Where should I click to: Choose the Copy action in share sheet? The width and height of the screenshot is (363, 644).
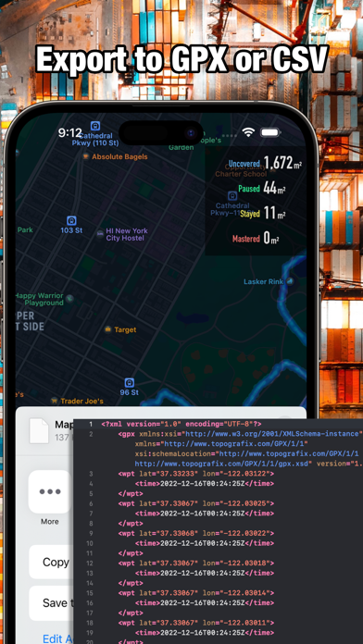click(51, 562)
